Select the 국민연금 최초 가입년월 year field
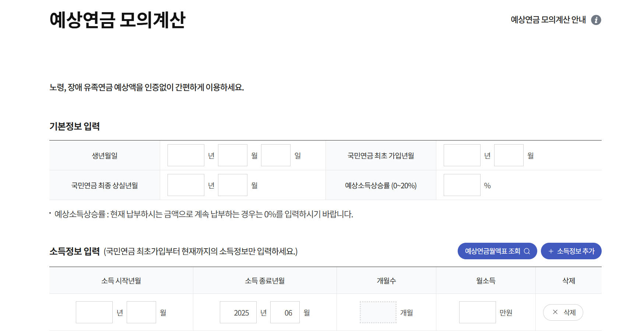This screenshot has width=644, height=331. [462, 155]
